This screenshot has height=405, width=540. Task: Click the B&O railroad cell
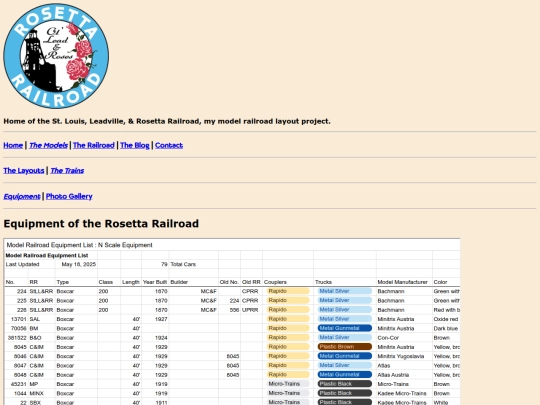(41, 338)
